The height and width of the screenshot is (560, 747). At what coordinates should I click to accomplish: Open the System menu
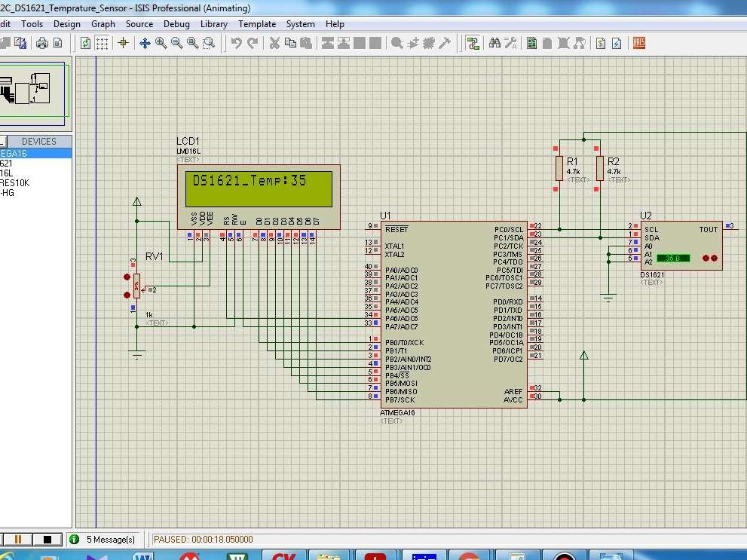(x=300, y=24)
